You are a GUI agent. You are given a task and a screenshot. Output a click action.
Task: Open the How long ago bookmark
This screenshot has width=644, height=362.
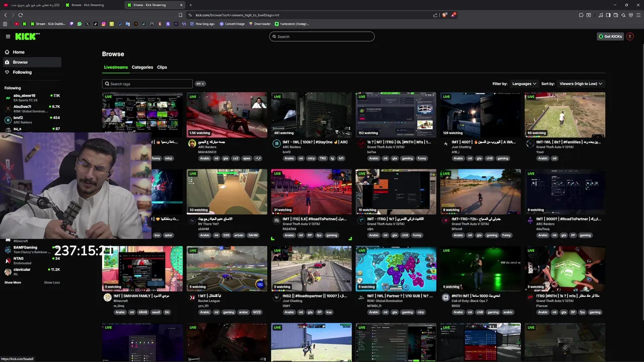coord(202,24)
